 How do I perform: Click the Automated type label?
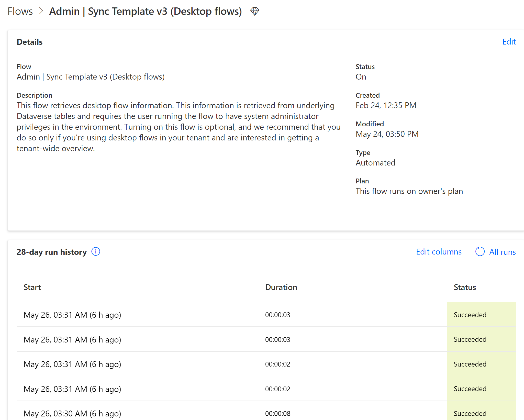(375, 162)
